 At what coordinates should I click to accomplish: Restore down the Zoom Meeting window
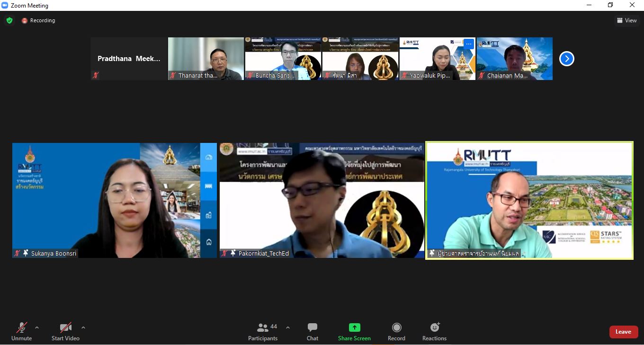point(610,5)
